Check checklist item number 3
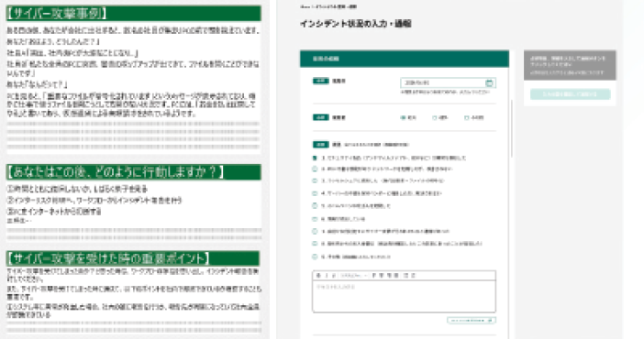 tap(315, 180)
